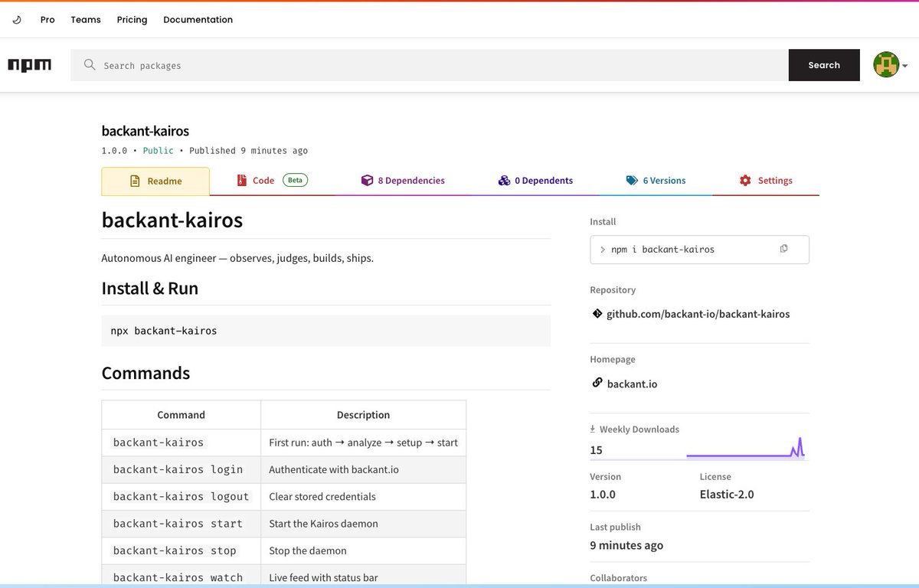The height and width of the screenshot is (588, 919).
Task: Click the git repository icon
Action: coord(597,313)
